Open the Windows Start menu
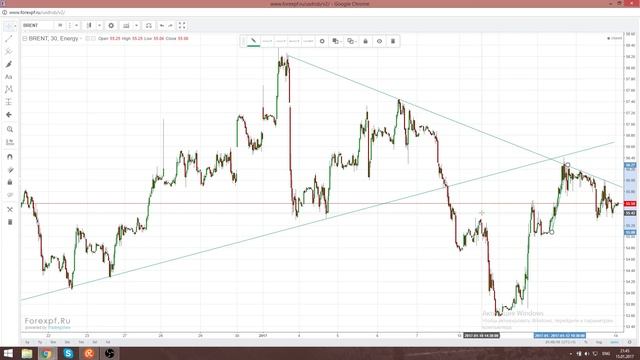This screenshot has height=360, width=640. coord(8,353)
